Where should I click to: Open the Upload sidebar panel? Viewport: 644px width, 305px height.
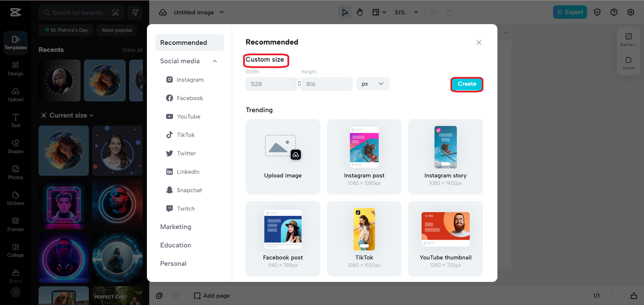(16, 94)
